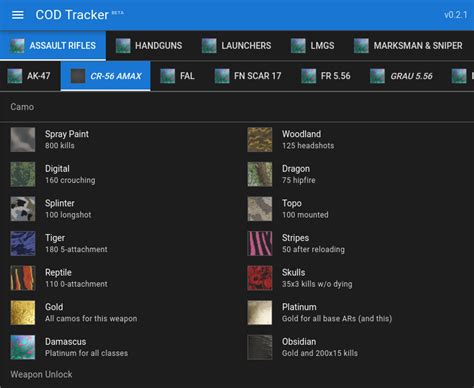The height and width of the screenshot is (388, 474).
Task: Click the Assault Rifles tab camo icon
Action: pyautogui.click(x=17, y=46)
